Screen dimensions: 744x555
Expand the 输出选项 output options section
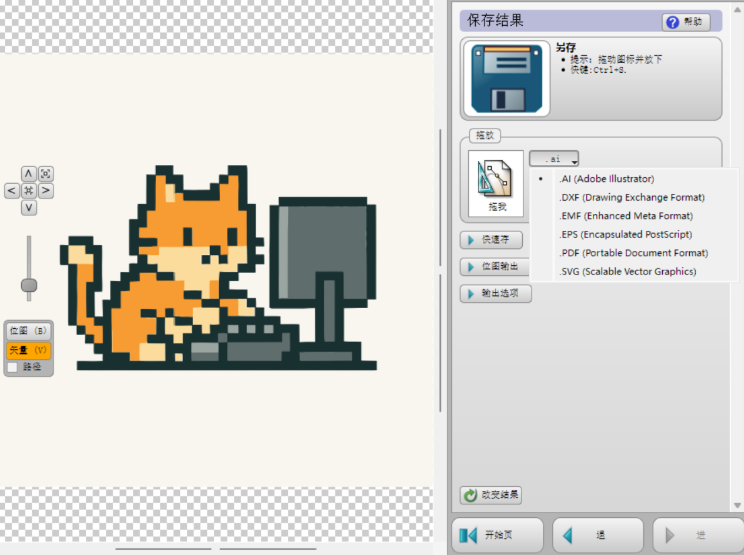coord(496,294)
